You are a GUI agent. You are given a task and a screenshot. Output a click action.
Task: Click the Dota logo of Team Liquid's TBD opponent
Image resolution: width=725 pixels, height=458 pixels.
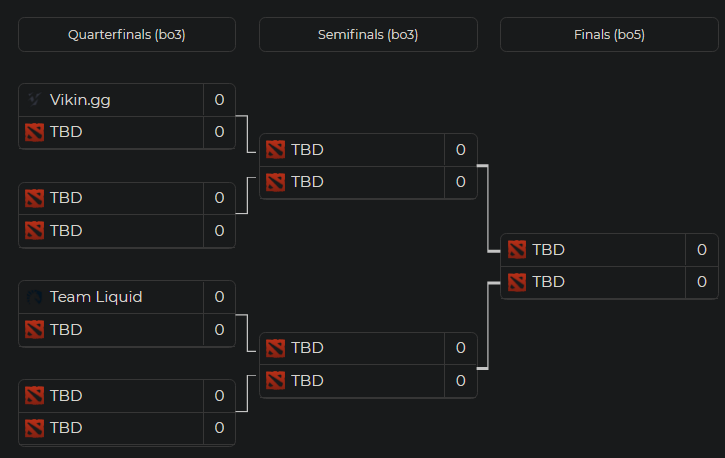pyautogui.click(x=35, y=329)
